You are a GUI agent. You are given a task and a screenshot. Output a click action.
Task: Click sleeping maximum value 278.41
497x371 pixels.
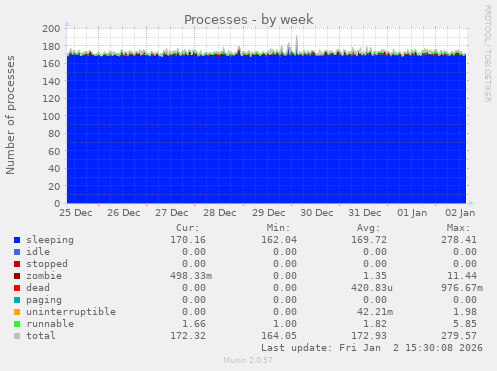click(x=459, y=240)
